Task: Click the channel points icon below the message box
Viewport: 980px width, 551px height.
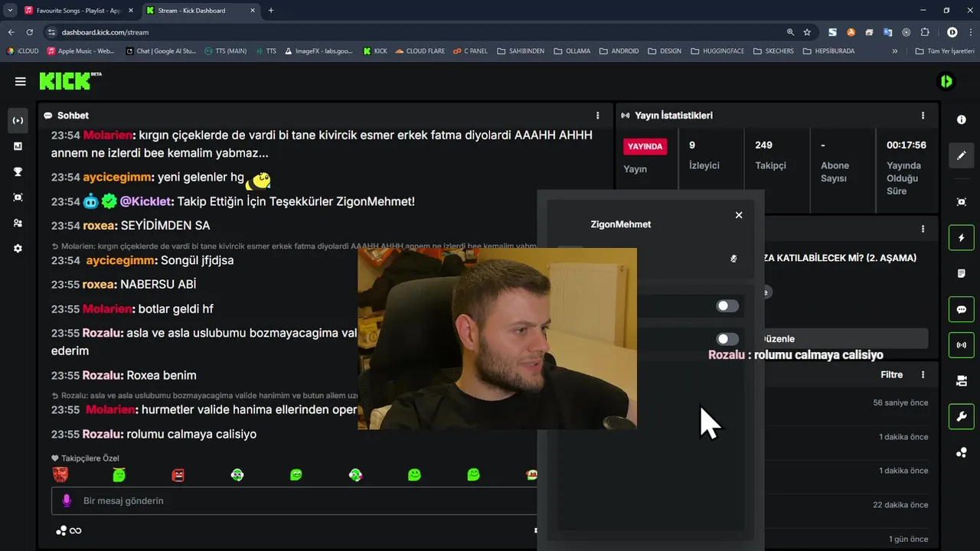Action: point(61,530)
